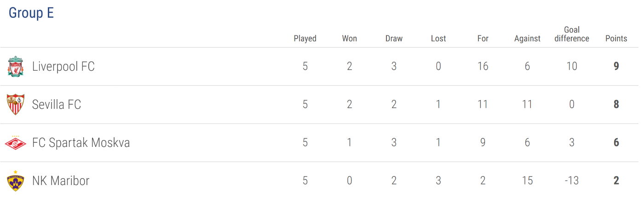Open the NK Maribor team link
Image resolution: width=644 pixels, height=202 pixels.
[61, 181]
